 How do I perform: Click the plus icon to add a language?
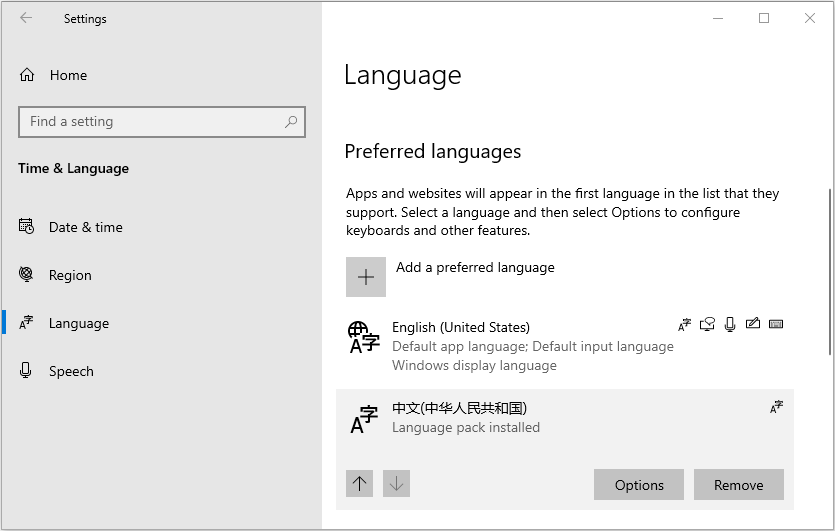coord(366,277)
